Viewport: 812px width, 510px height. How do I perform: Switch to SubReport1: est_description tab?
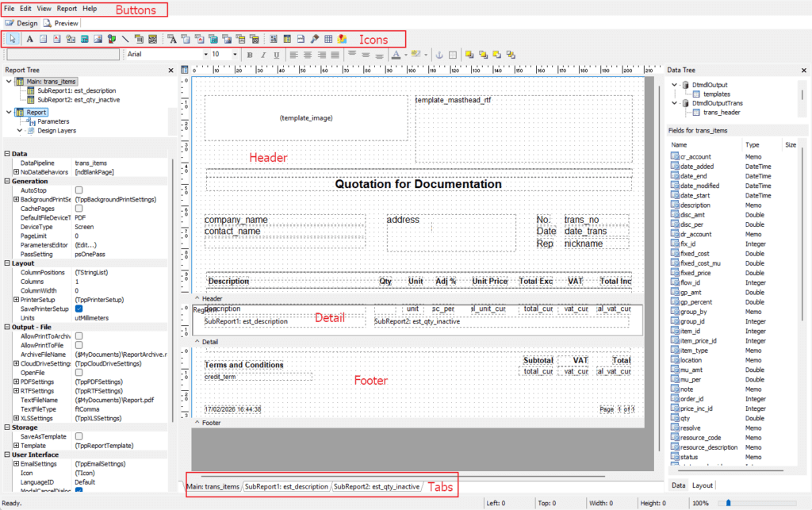(286, 486)
